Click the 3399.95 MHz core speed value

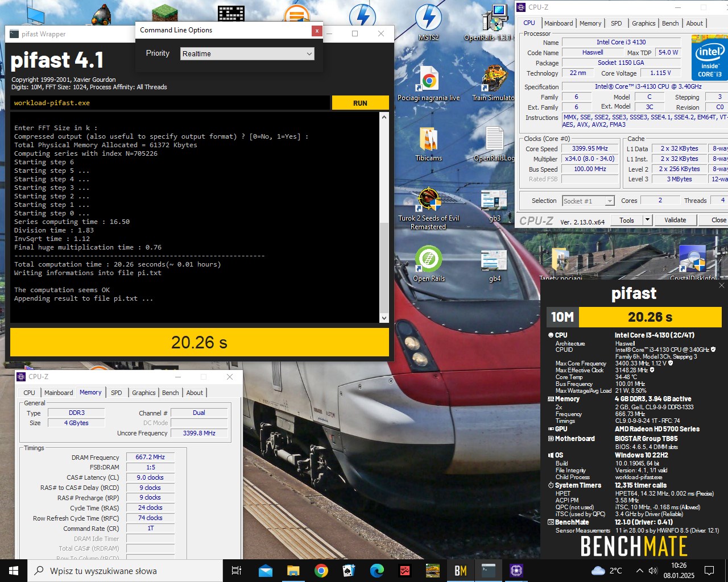[590, 148]
